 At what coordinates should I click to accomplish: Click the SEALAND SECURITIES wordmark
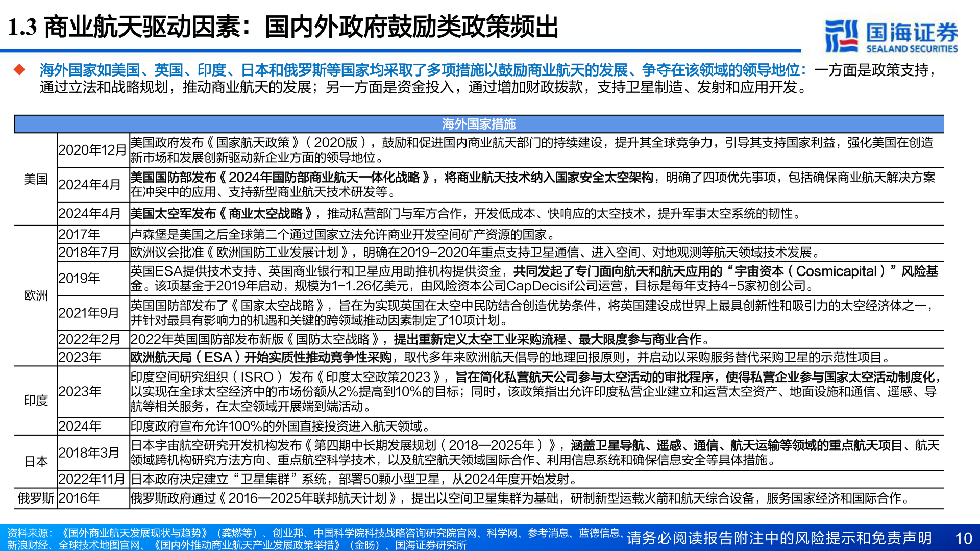(914, 47)
